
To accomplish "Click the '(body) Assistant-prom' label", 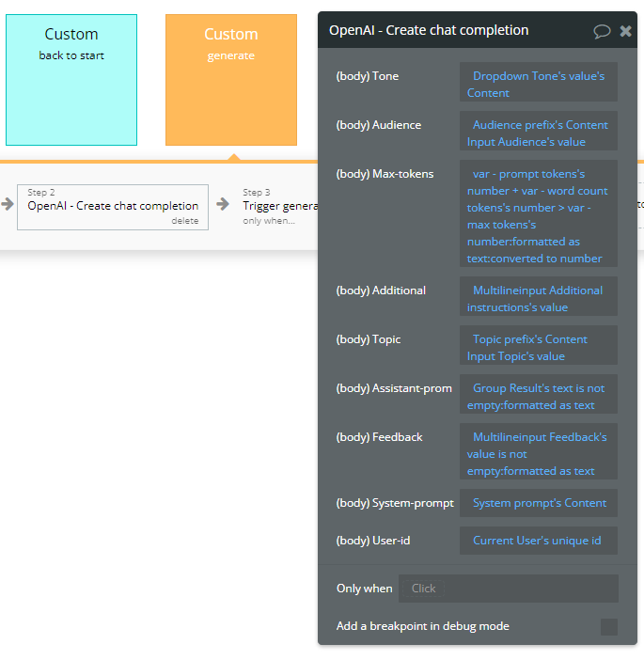I will pyautogui.click(x=394, y=388).
